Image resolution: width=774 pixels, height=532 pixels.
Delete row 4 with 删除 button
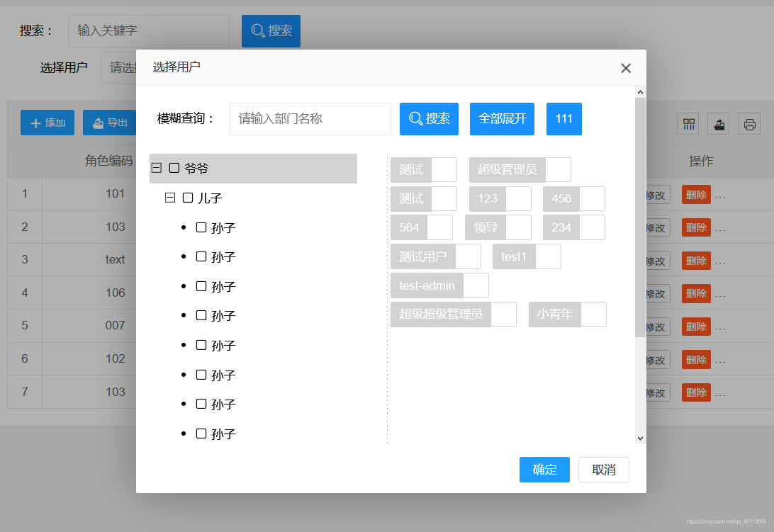click(696, 293)
